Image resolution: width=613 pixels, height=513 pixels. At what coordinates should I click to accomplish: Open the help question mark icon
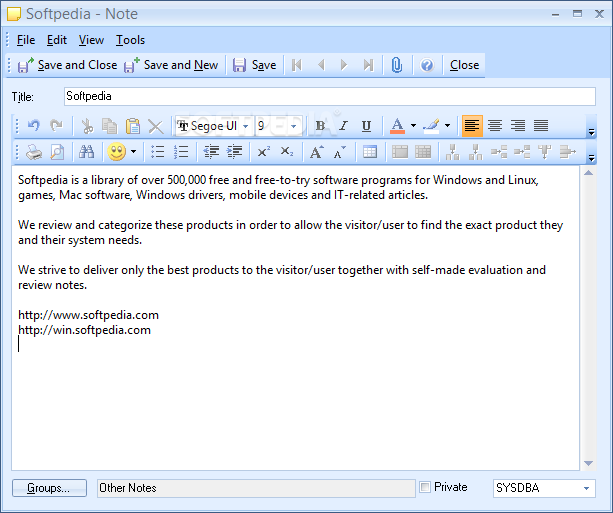click(x=427, y=65)
